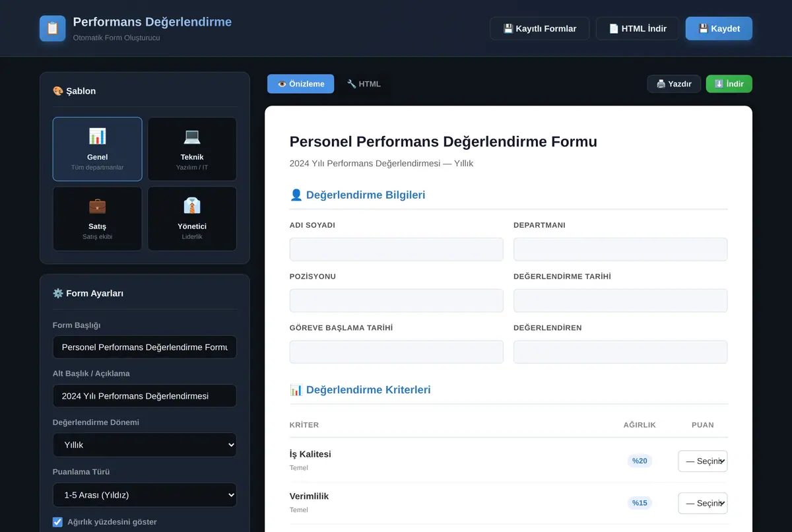Open İş Kalitesi score dropdown
The height and width of the screenshot is (532, 792).
point(703,461)
